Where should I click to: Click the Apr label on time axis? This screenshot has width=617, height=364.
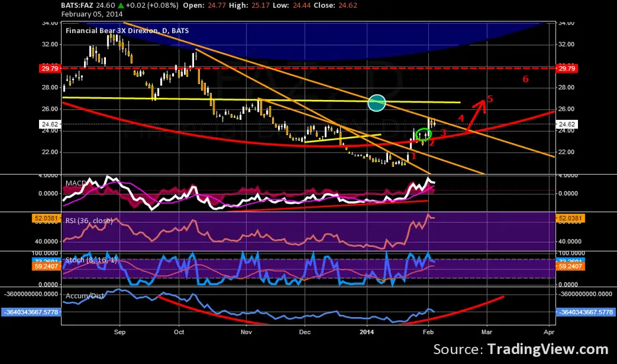(549, 332)
